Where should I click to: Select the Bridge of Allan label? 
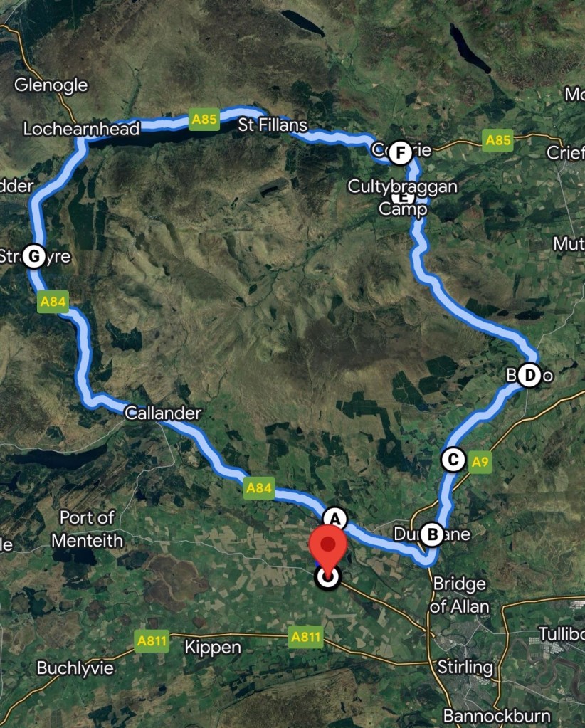pyautogui.click(x=460, y=595)
